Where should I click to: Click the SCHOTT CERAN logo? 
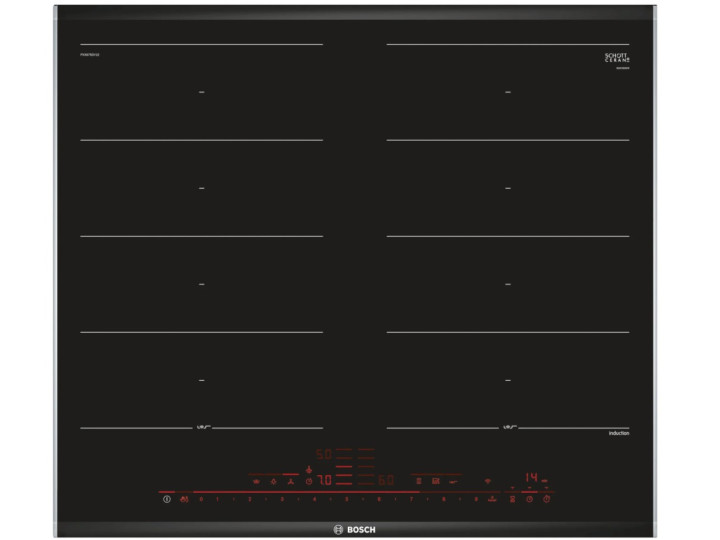pos(617,58)
